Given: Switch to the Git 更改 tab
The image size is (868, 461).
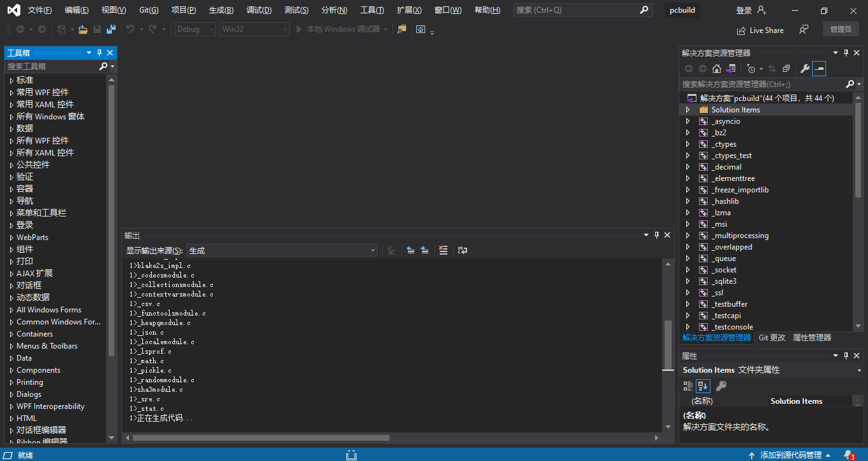Looking at the screenshot, I should tap(771, 337).
